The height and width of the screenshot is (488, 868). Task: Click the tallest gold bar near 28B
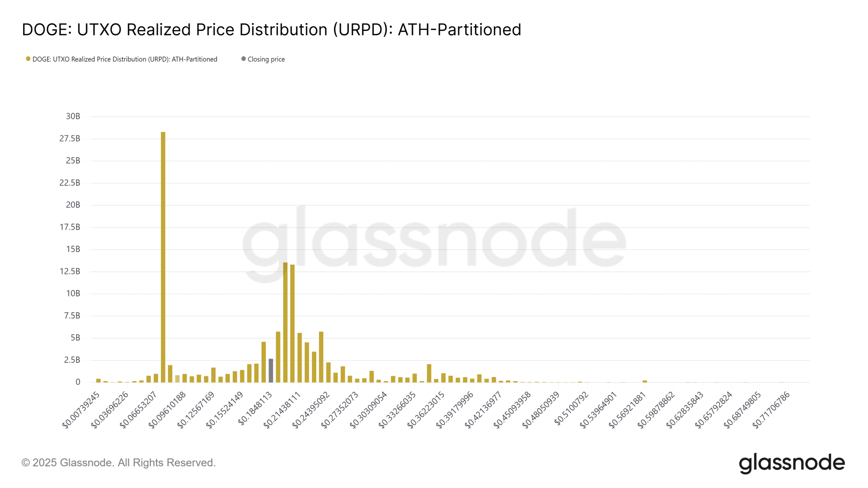tap(163, 257)
